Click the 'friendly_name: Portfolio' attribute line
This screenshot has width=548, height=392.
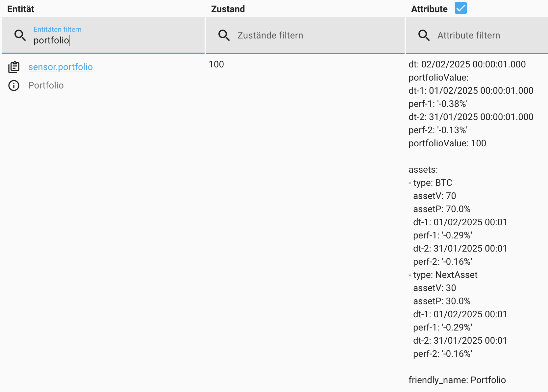pos(457,380)
